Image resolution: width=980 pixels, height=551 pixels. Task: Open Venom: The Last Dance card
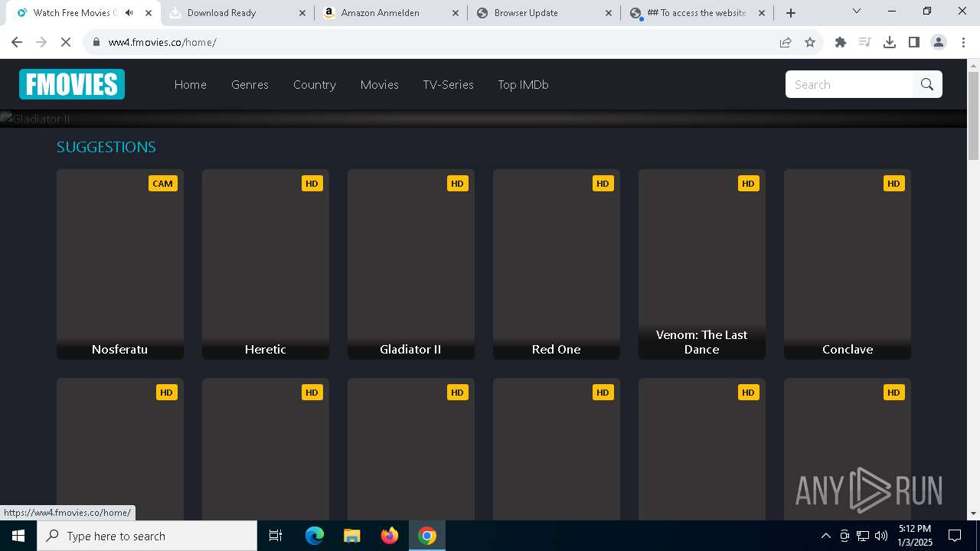702,264
